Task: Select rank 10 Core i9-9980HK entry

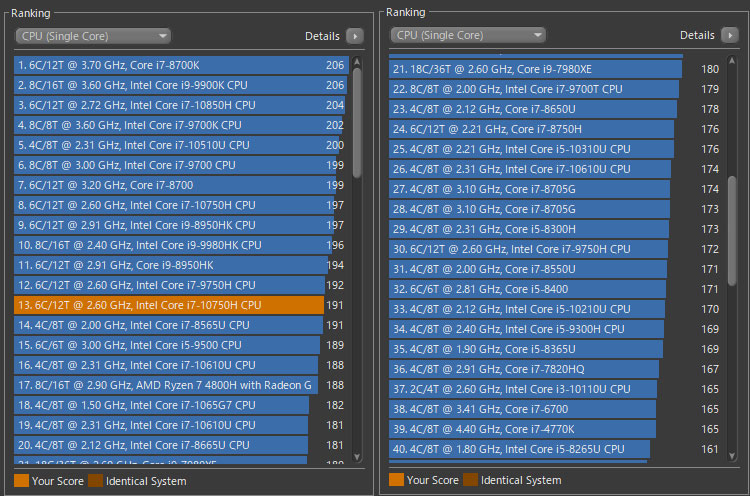Action: [x=168, y=245]
